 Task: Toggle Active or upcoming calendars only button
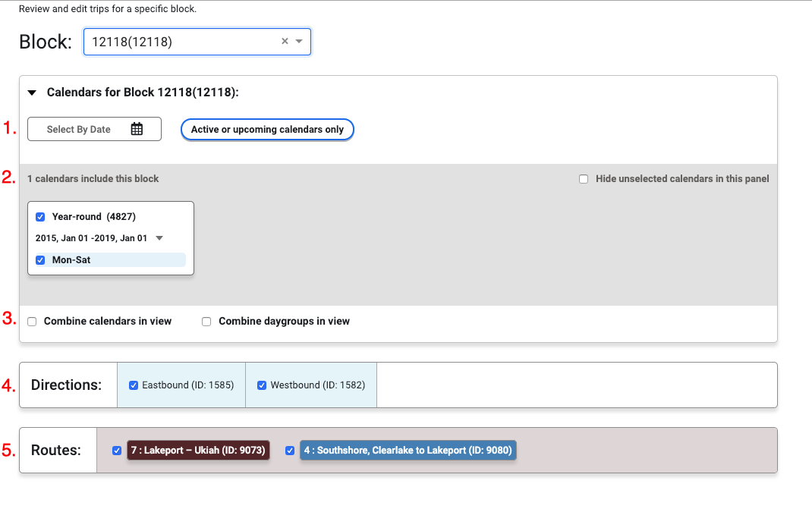coord(267,130)
